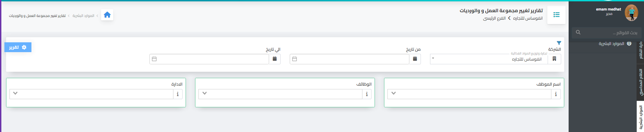Switch to the 'النظام المحاسبي' vertical tab
644x132 pixels.
[x=641, y=82]
